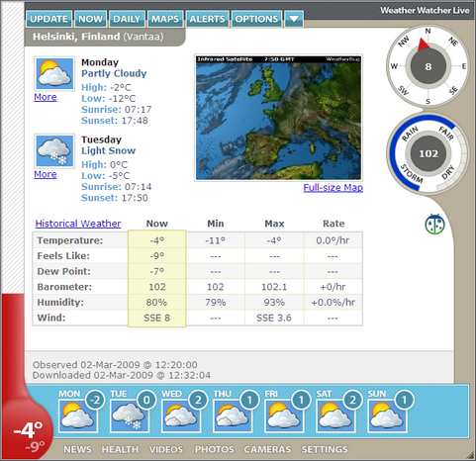Open the SETTINGS section
Viewport: 476px width, 461px height.
click(325, 449)
